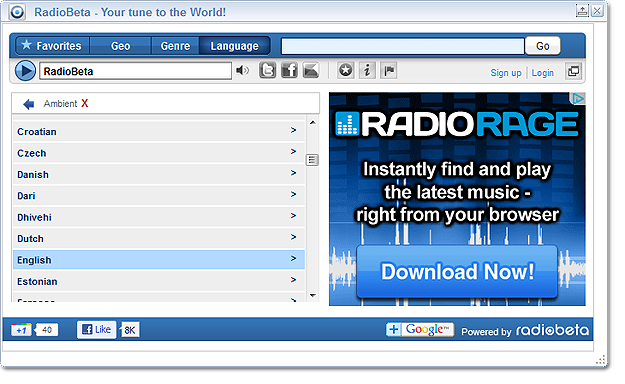The image size is (625, 384).
Task: Click the star add-to-favorites icon
Action: click(x=346, y=71)
